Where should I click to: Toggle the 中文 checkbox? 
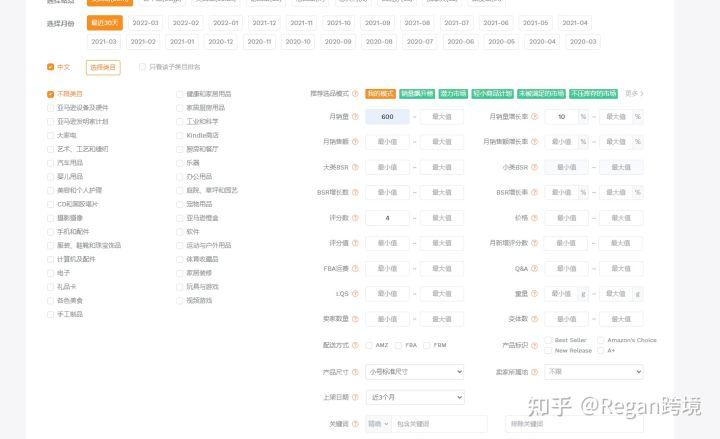[x=51, y=67]
